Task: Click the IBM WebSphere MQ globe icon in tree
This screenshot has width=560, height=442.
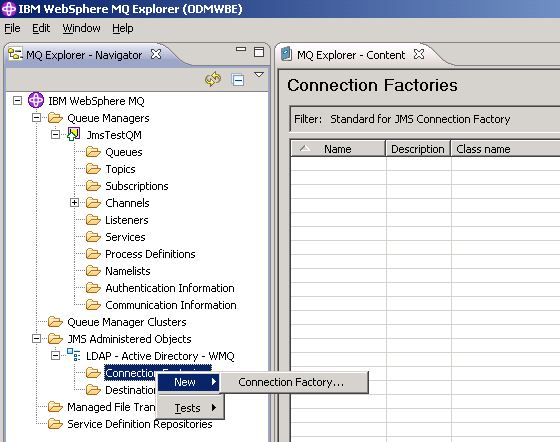Action: (36, 100)
